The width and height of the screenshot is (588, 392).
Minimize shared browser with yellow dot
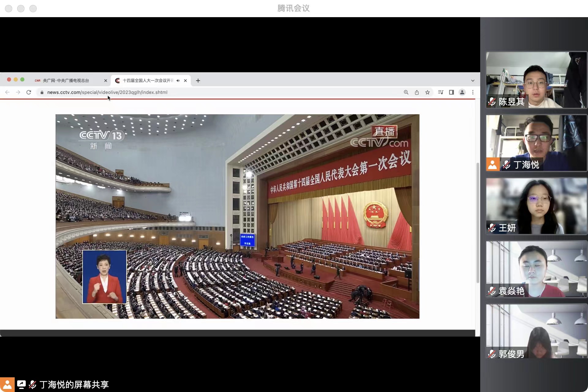[16, 80]
